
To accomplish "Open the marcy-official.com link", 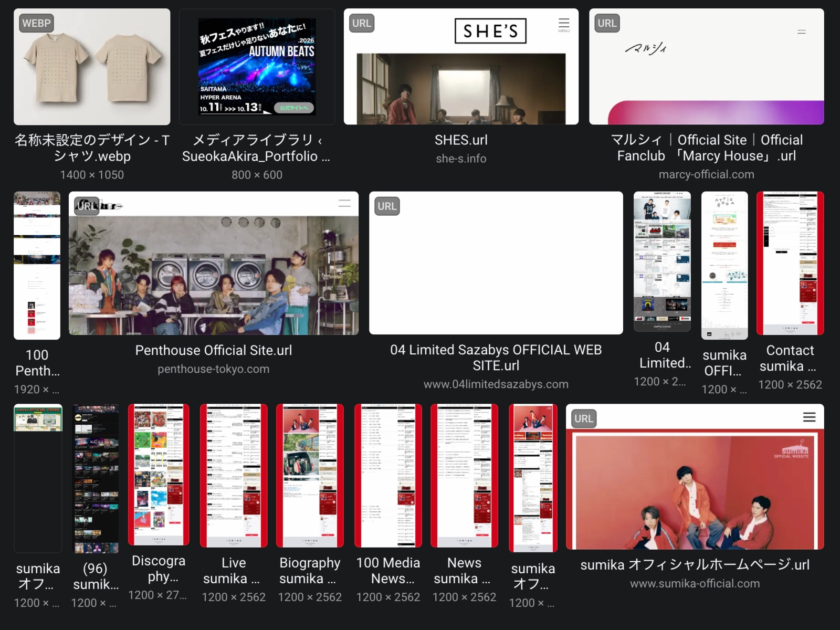I will click(x=706, y=174).
